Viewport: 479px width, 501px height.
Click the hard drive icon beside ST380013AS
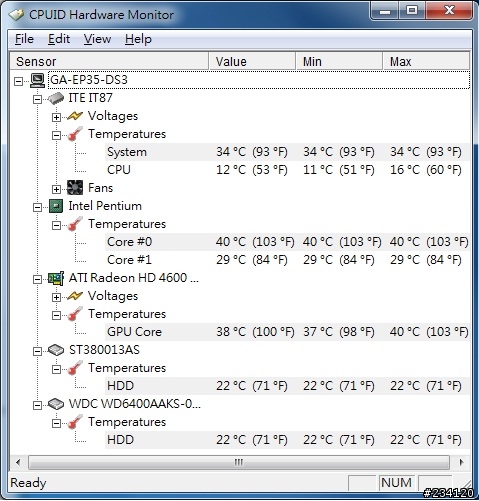coord(56,350)
